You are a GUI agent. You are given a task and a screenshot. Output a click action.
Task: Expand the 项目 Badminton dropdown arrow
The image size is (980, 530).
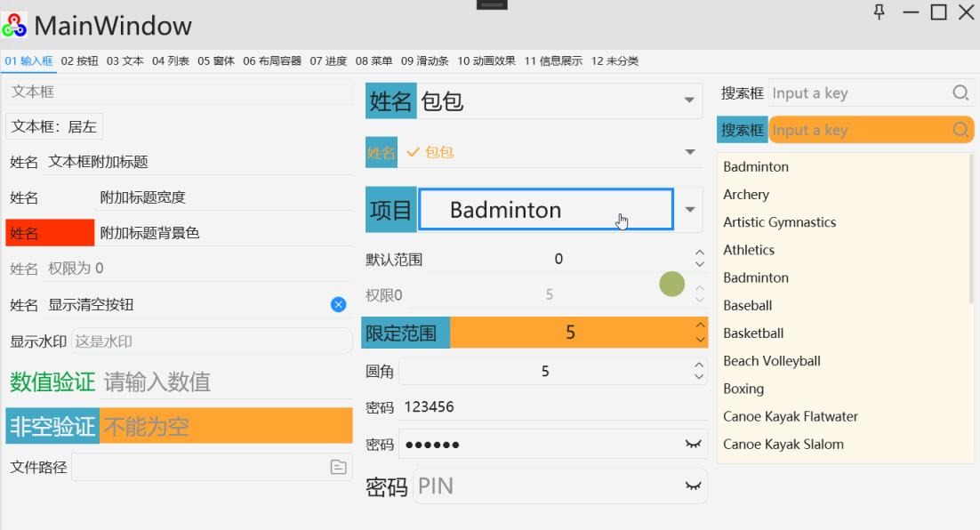(x=689, y=209)
